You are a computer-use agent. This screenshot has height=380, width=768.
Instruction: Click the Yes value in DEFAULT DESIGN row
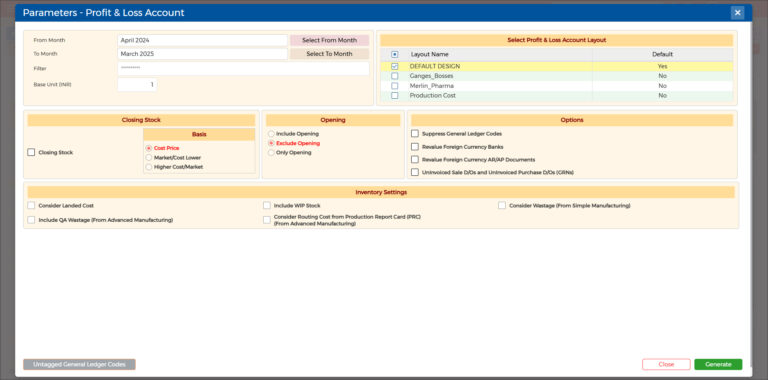(662, 66)
